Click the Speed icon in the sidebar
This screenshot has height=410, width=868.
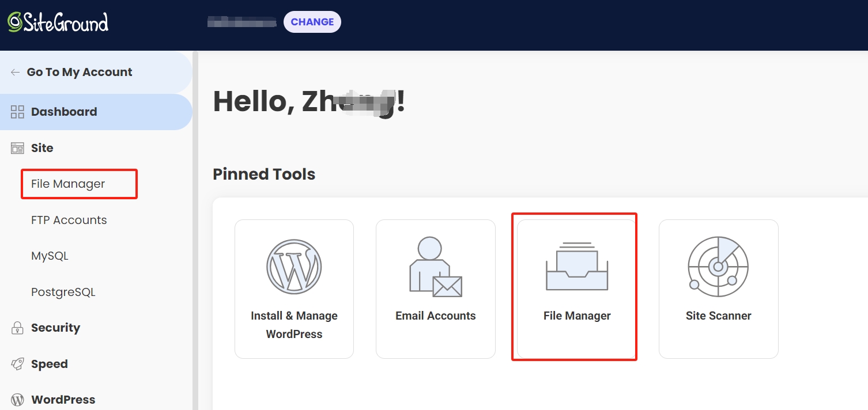click(x=16, y=363)
